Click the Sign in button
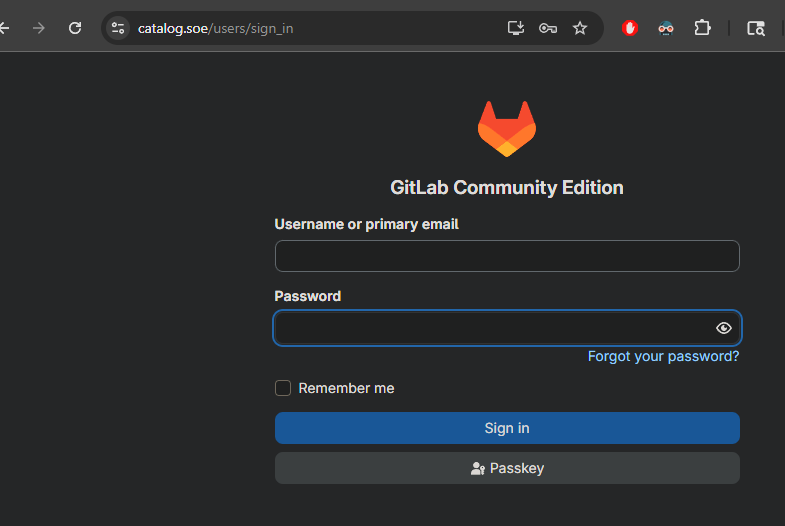 tap(507, 428)
